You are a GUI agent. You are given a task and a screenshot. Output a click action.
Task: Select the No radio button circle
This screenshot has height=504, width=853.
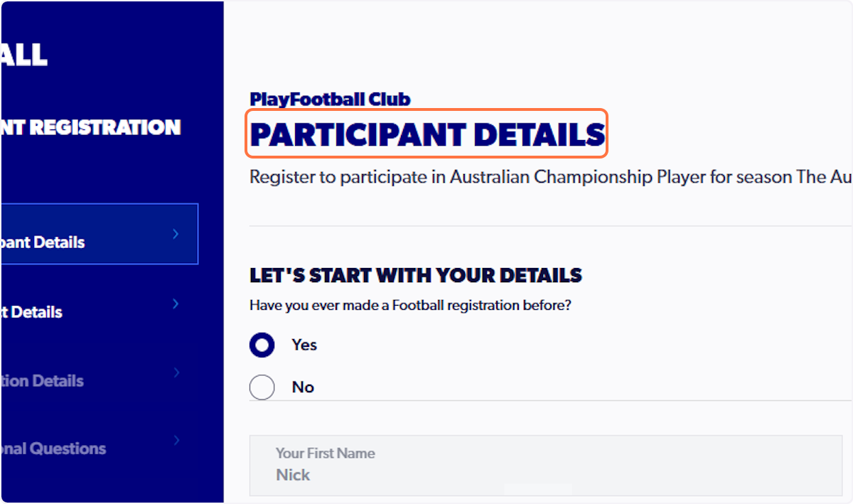click(x=262, y=387)
